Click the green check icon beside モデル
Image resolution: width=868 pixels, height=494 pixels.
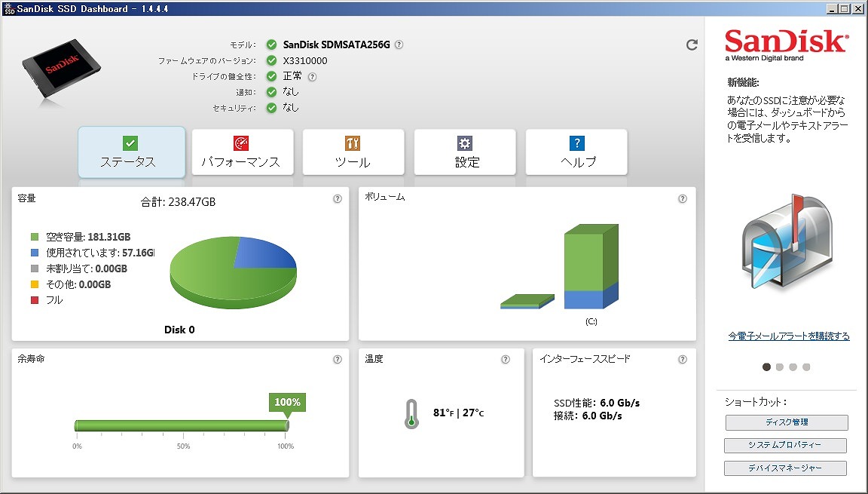(x=271, y=44)
